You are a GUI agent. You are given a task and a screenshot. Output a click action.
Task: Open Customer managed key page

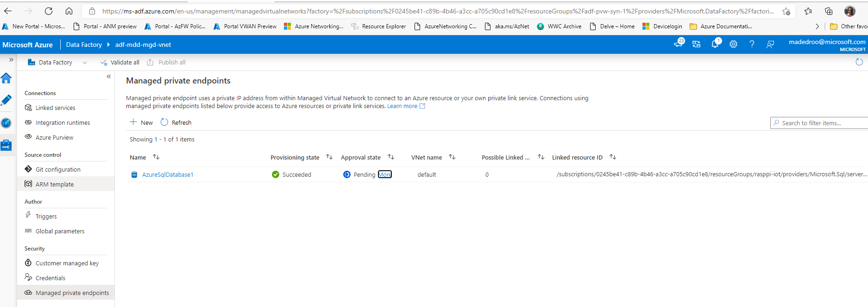click(67, 263)
